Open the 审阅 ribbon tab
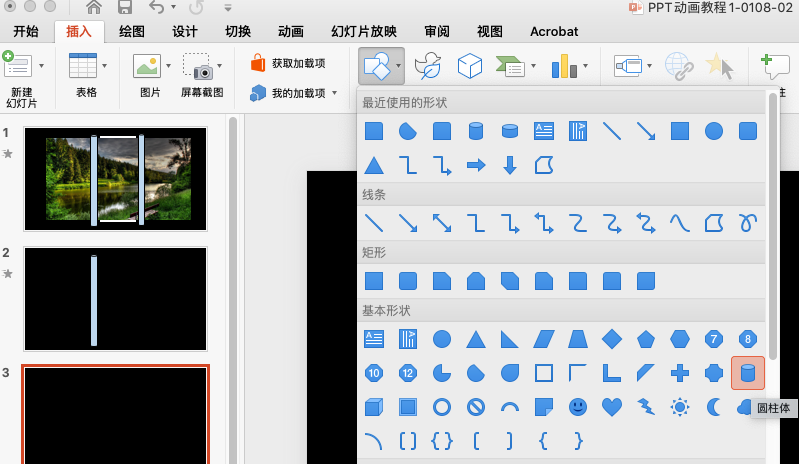 coord(437,32)
